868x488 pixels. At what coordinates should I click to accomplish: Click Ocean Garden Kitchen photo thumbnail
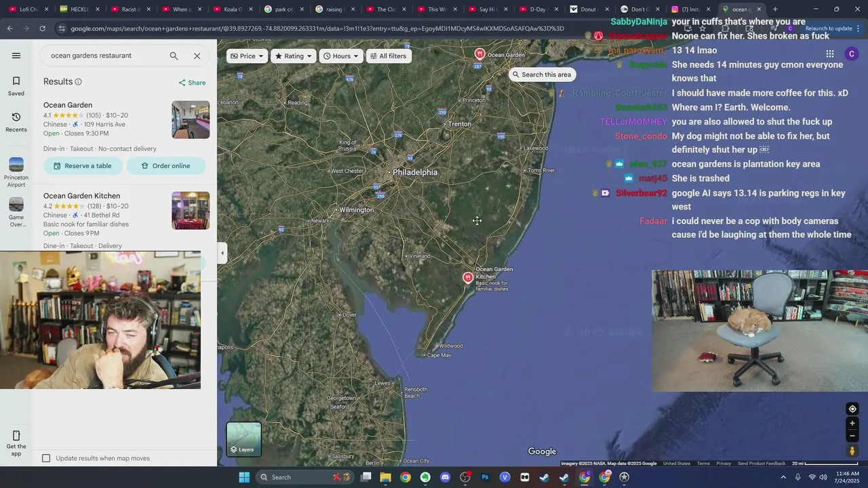click(x=191, y=211)
